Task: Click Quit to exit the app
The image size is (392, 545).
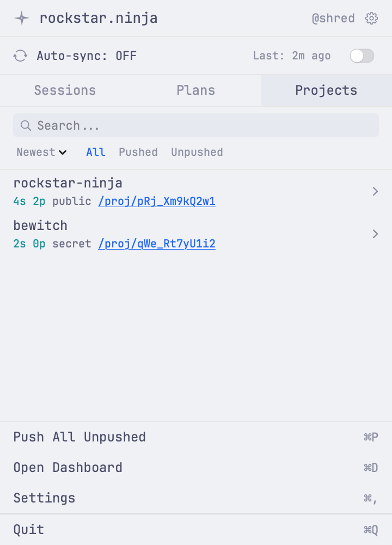Action: (28, 529)
